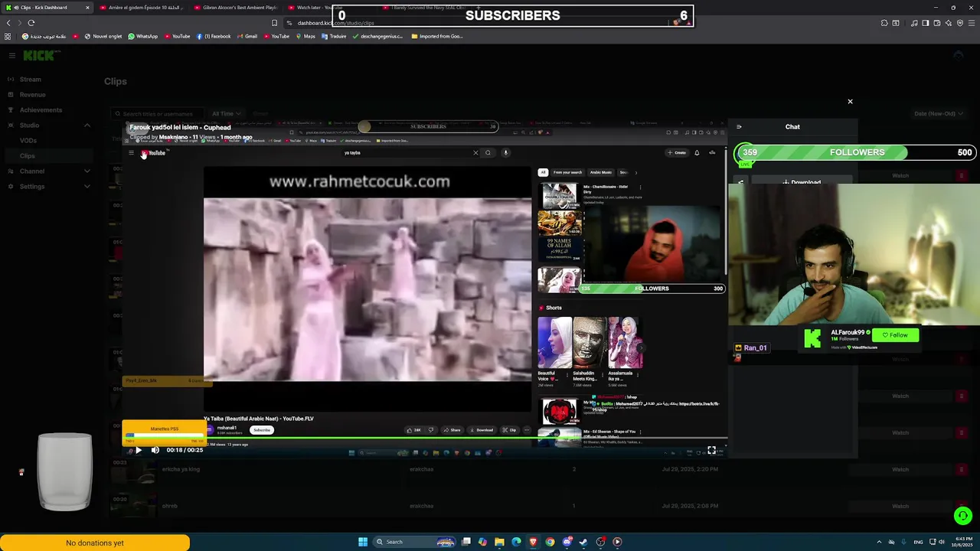Bookmark this page with bookmark icon
The height and width of the screenshot is (551, 980).
(274, 23)
